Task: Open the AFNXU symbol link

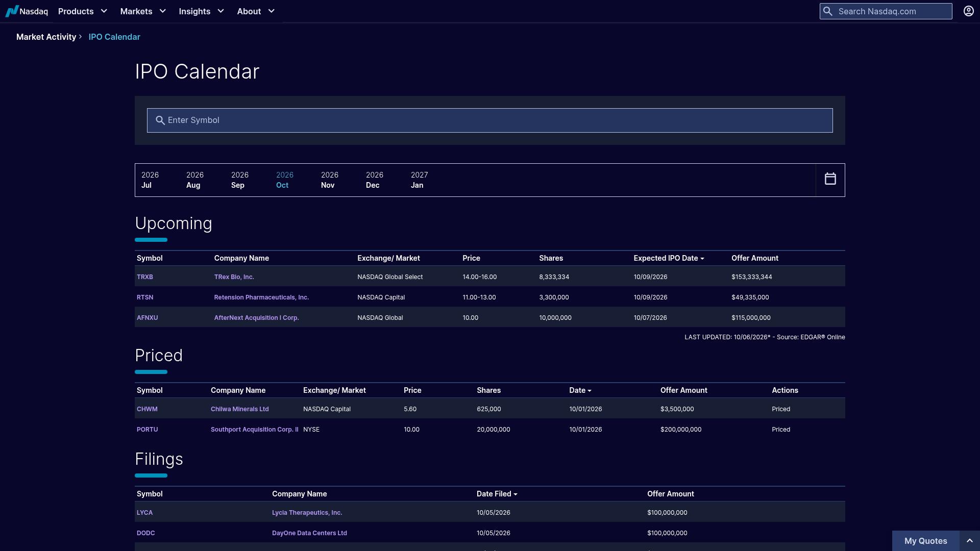Action: (x=147, y=318)
